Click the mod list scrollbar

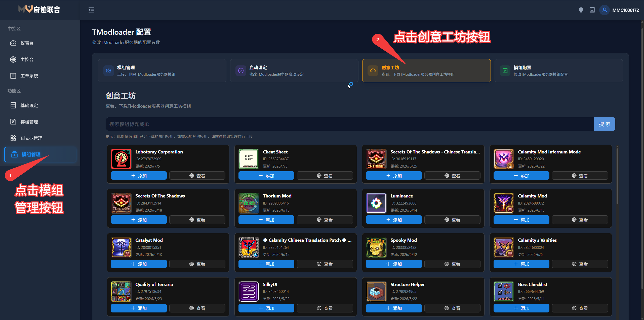pyautogui.click(x=617, y=176)
